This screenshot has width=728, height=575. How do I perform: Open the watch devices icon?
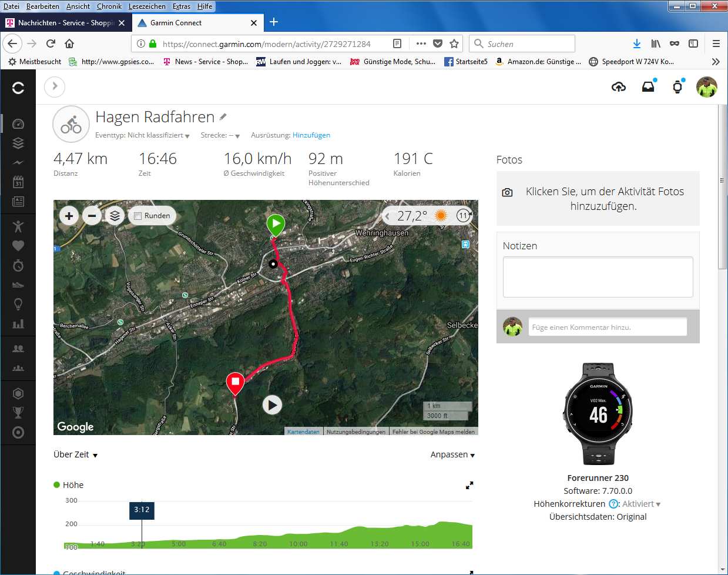tap(677, 87)
